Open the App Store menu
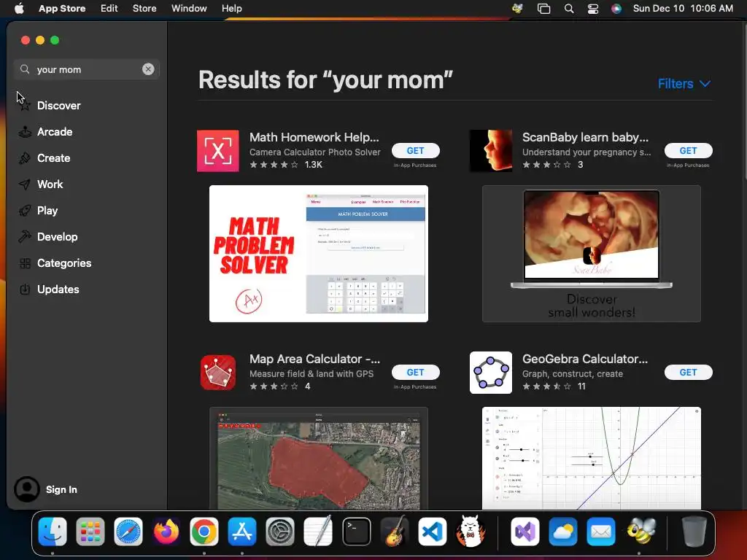Image resolution: width=747 pixels, height=560 pixels. 62,9
